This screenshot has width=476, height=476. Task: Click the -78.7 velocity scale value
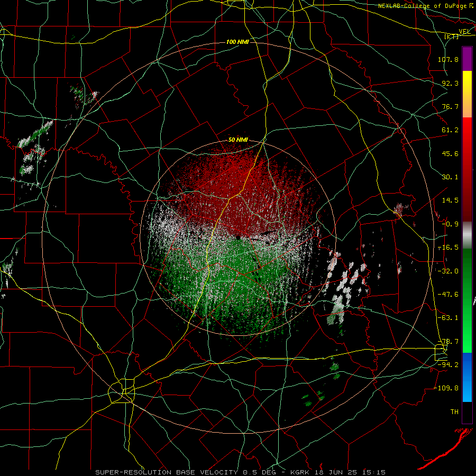pyautogui.click(x=448, y=342)
